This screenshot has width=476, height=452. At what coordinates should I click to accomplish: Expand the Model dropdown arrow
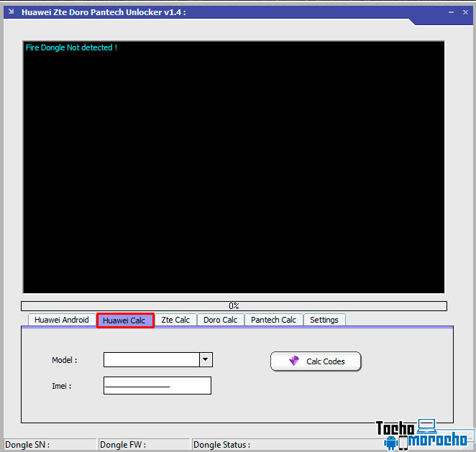pos(206,359)
